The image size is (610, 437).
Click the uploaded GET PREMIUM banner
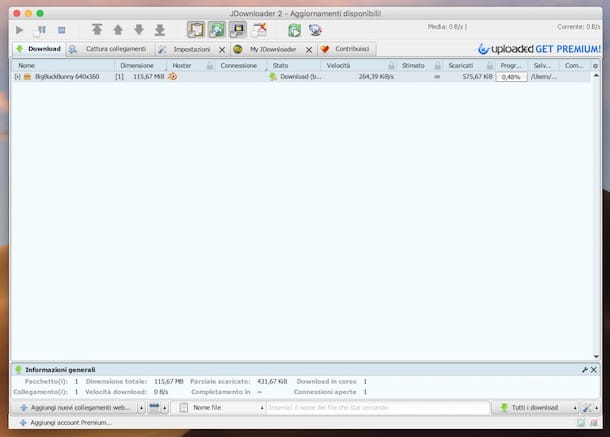pyautogui.click(x=539, y=49)
